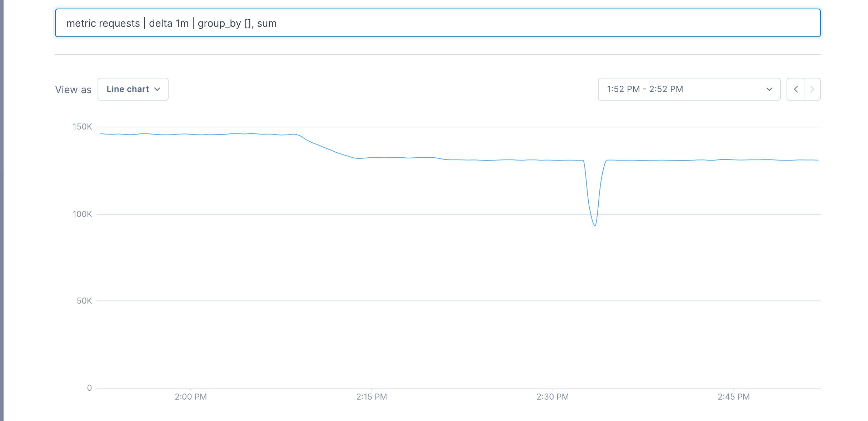Select the 2:45 PM x-axis label
The image size is (868, 421).
coord(734,397)
